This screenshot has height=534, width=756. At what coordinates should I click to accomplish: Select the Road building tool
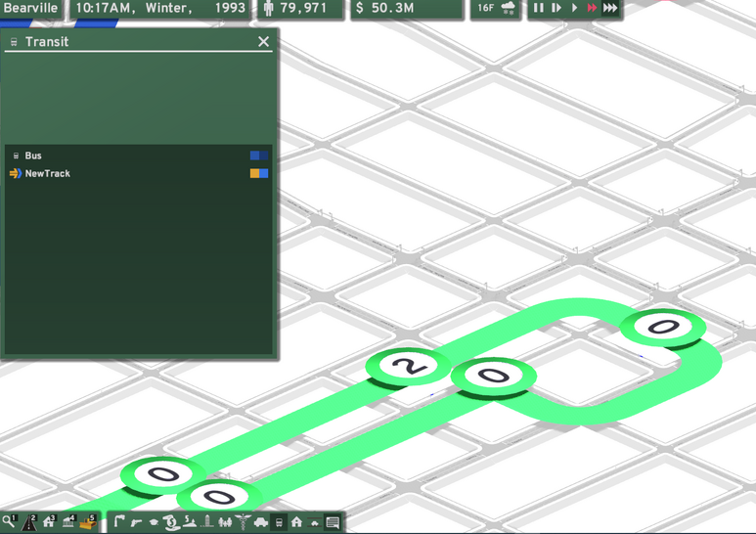[x=29, y=522]
